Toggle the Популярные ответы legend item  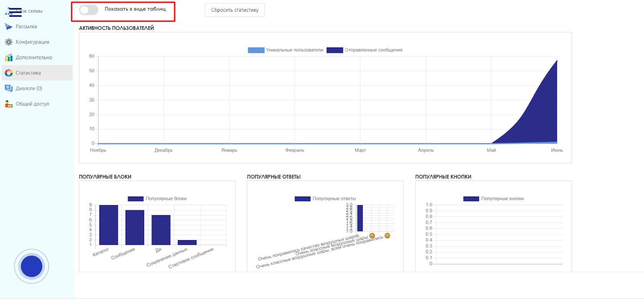click(x=302, y=199)
